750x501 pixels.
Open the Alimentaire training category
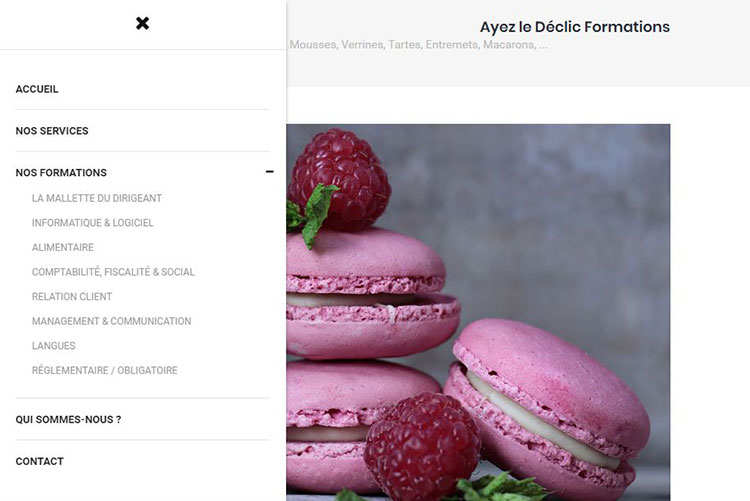(x=63, y=247)
